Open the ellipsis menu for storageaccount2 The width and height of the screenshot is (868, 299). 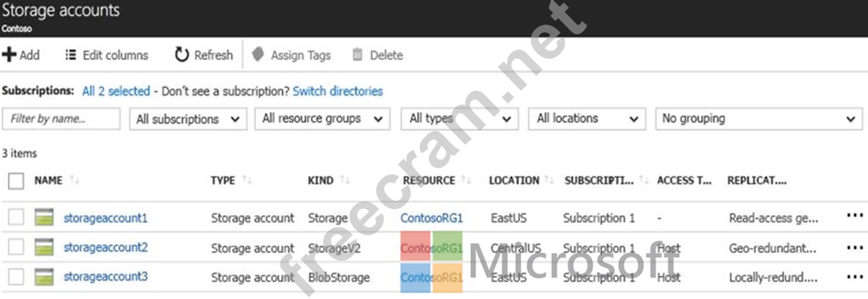click(855, 247)
